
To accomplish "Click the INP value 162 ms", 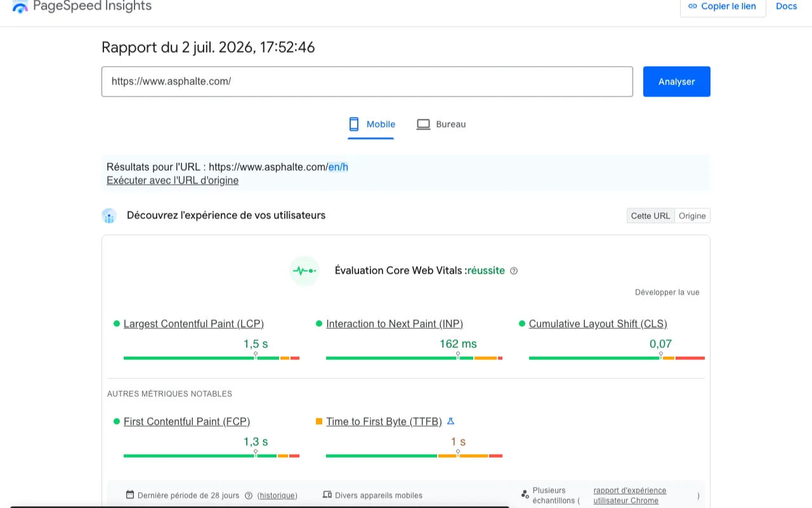I will 458,344.
